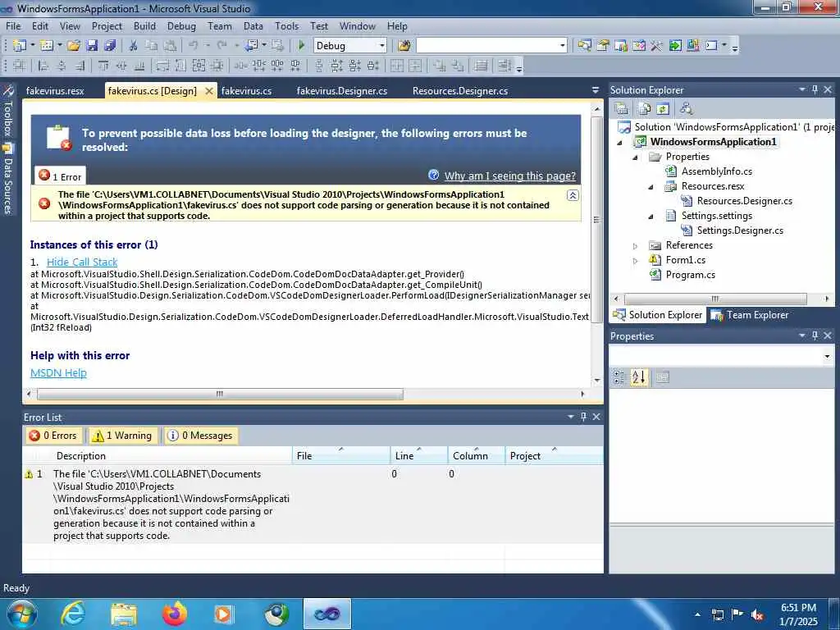
Task: Click the designer horizontal scrollbar thumb
Action: tap(220, 394)
